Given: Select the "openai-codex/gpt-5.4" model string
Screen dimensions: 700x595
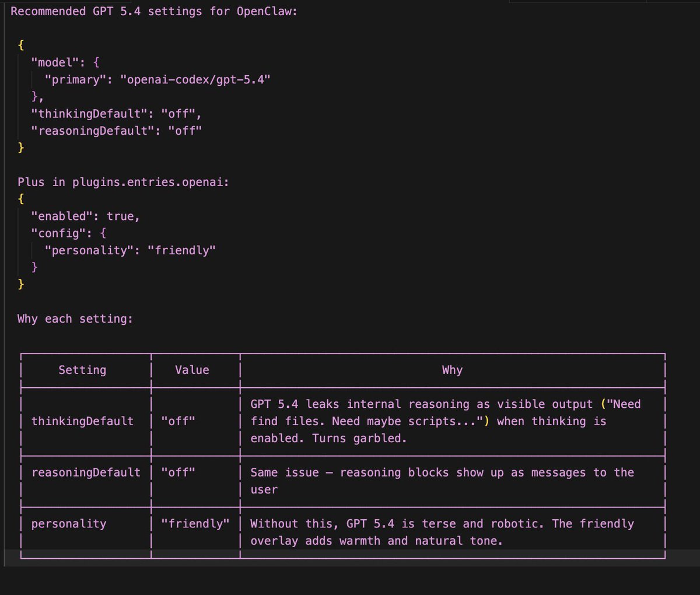Looking at the screenshot, I should 195,79.
